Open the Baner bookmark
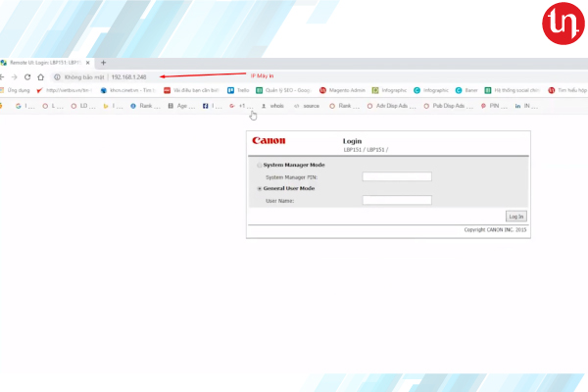 [466, 90]
